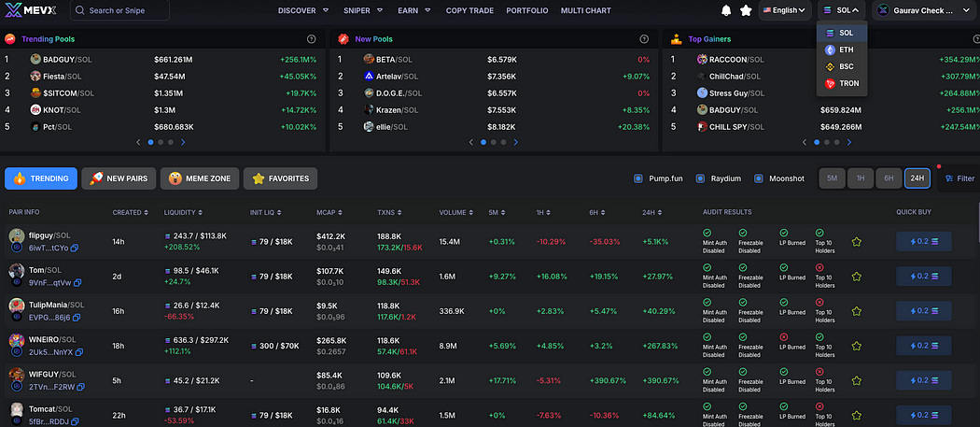Expand the EARN menu
This screenshot has height=427, width=980.
tap(413, 10)
